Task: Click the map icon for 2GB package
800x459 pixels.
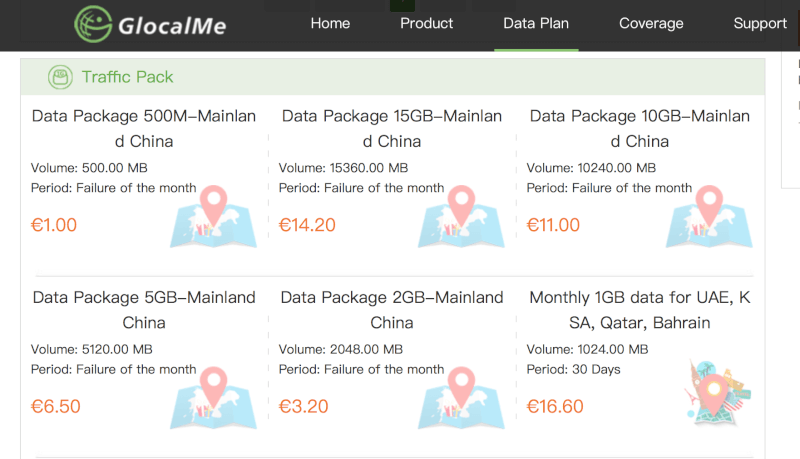Action: (x=460, y=398)
